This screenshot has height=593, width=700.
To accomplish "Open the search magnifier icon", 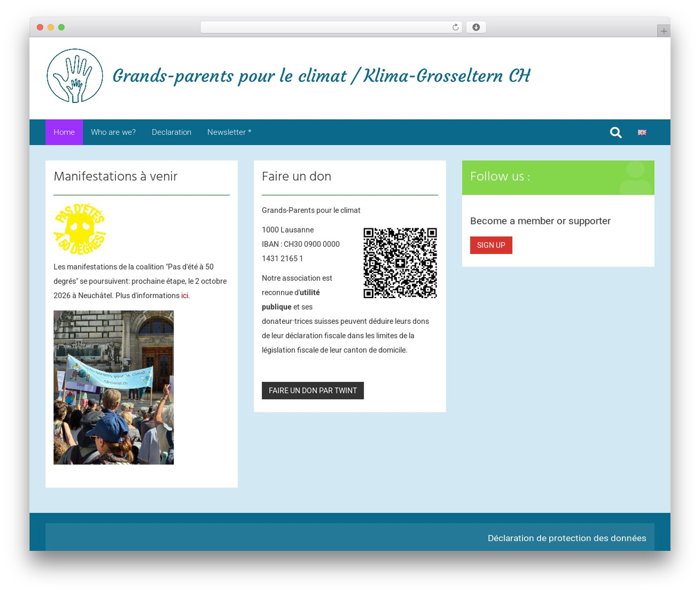I will [616, 132].
